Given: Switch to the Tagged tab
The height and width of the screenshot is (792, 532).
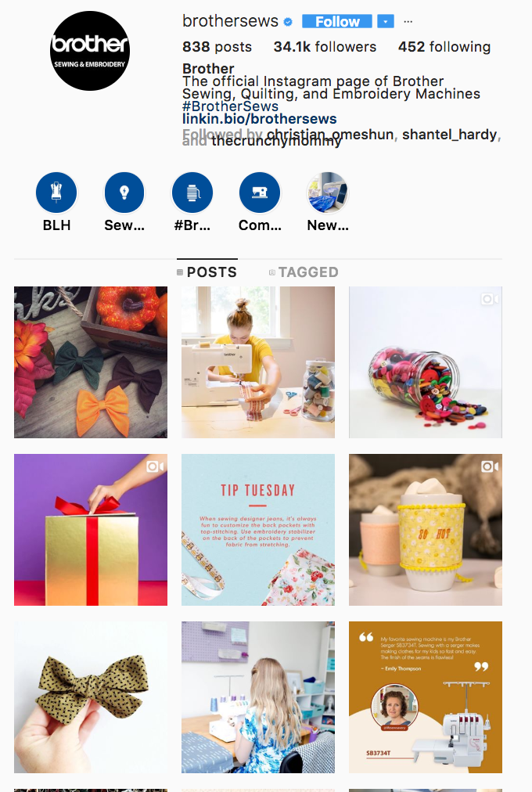Looking at the screenshot, I should tap(304, 272).
